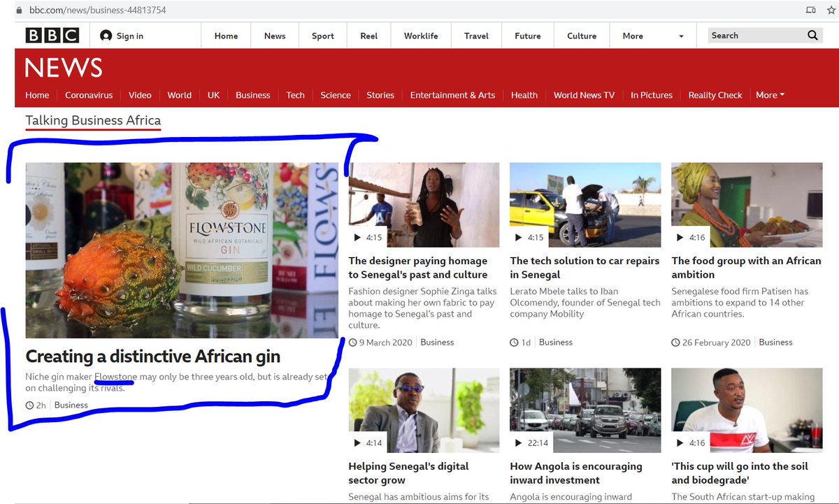Image resolution: width=839 pixels, height=504 pixels.
Task: Click the tab overview icon near address bar
Action: [x=810, y=10]
